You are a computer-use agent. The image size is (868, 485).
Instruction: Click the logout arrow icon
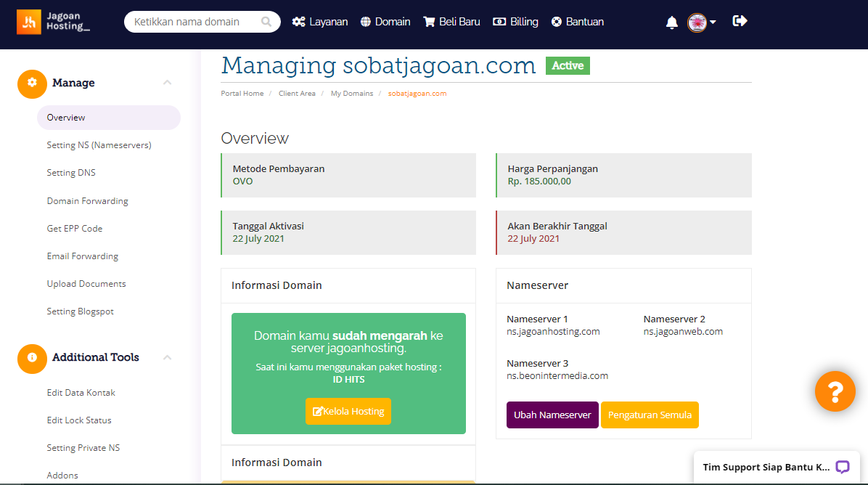point(740,21)
